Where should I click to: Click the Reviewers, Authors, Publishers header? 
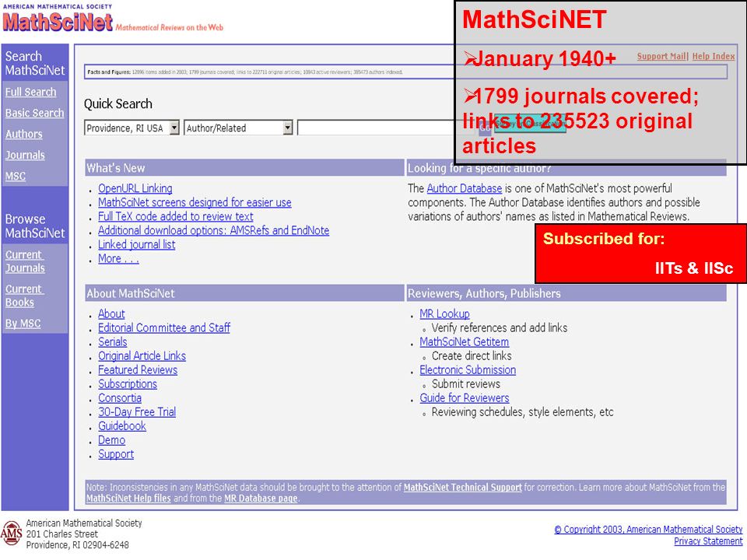(566, 293)
